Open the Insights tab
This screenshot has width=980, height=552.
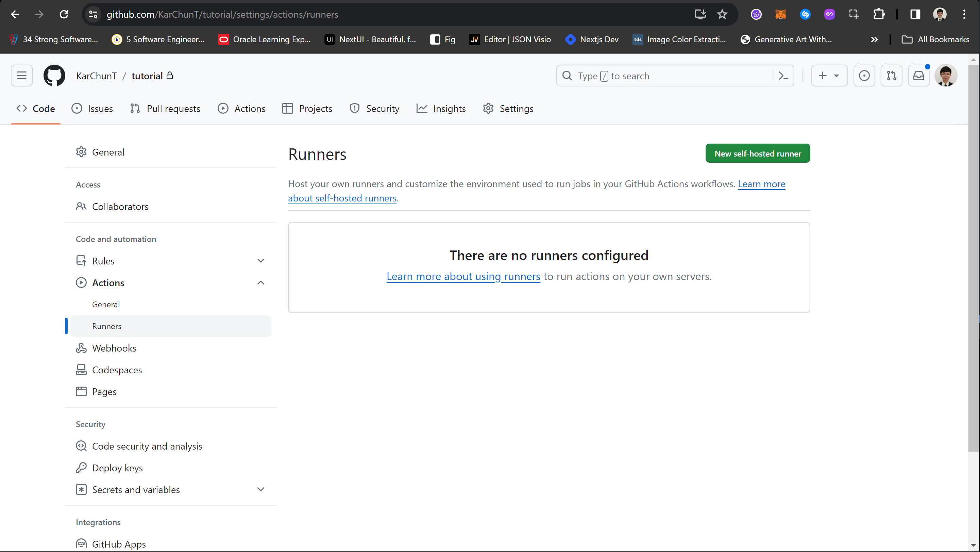coord(441,109)
